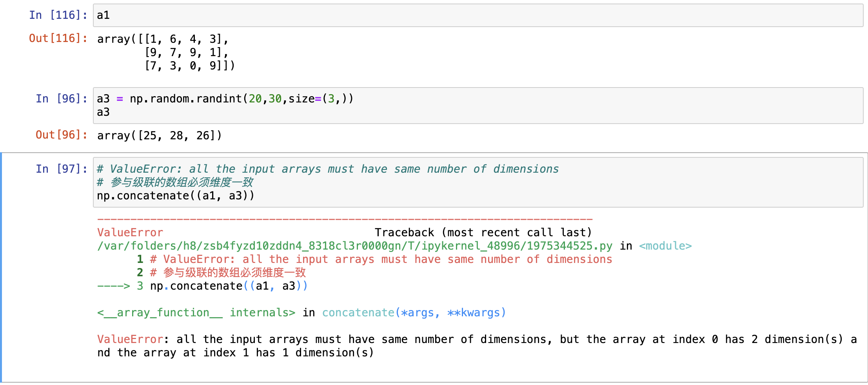868x385 pixels.
Task: Click the Out[116]: prompt label
Action: (58, 38)
